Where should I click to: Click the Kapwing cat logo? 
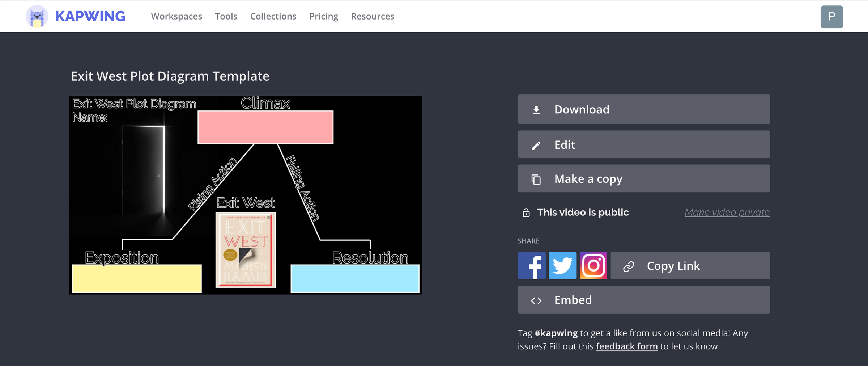(37, 16)
